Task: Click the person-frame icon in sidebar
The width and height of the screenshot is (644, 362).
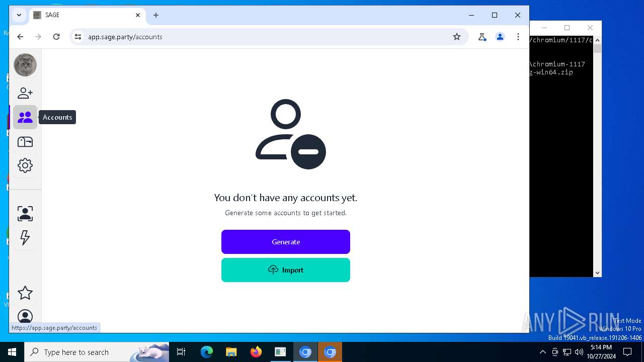Action: click(x=25, y=214)
